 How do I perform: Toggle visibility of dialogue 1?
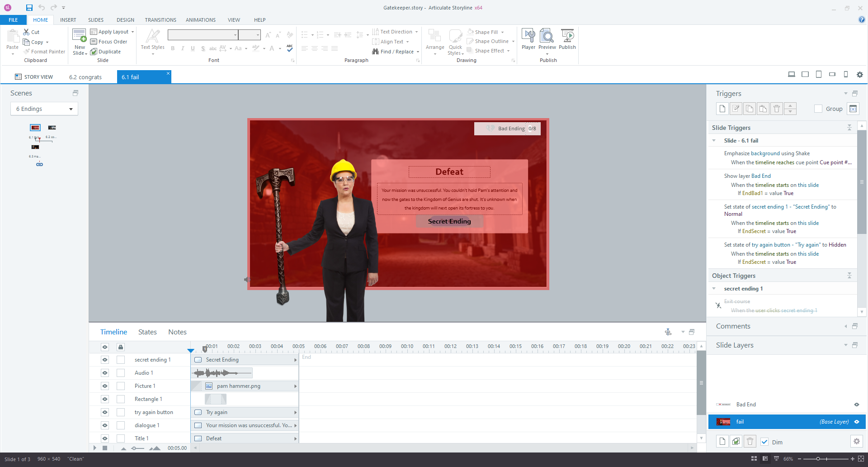pos(105,425)
